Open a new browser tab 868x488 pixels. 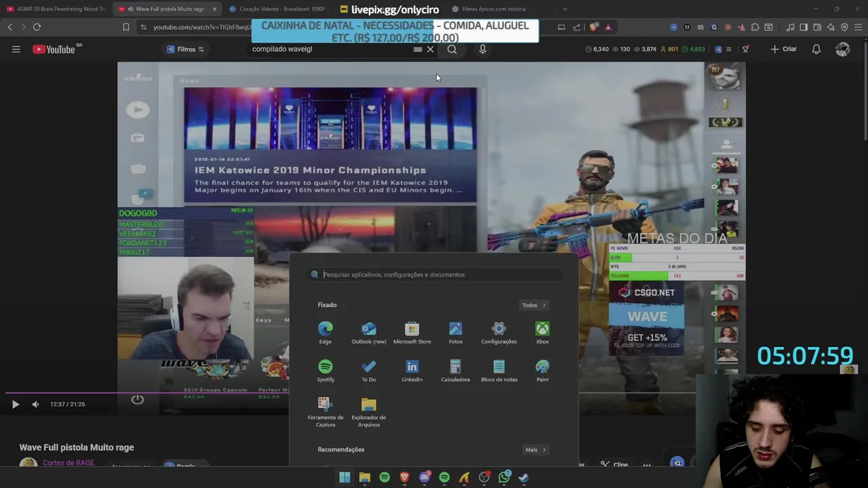[x=565, y=9]
